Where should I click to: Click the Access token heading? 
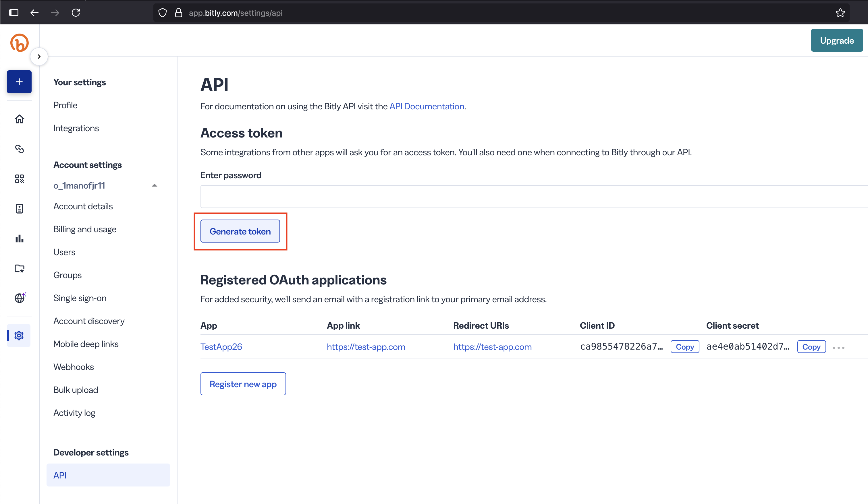click(x=242, y=133)
